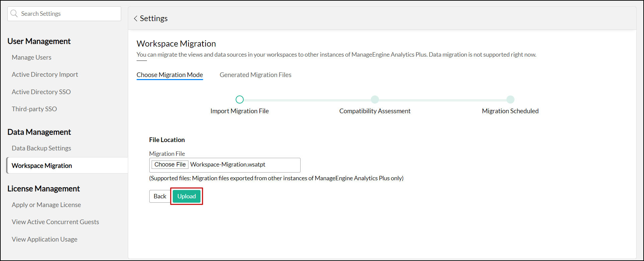The height and width of the screenshot is (261, 644).
Task: Click the Import Migration File step circle
Action: [240, 100]
